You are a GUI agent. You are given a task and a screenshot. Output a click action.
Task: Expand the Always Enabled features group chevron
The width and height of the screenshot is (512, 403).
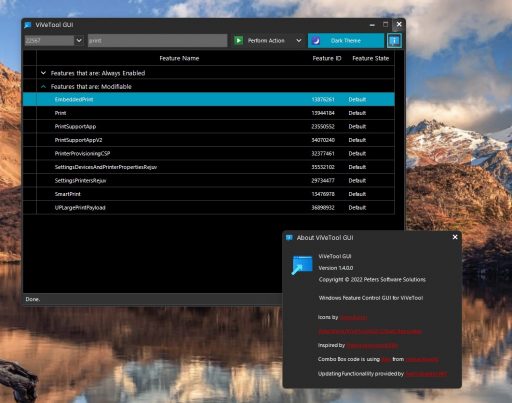(43, 73)
